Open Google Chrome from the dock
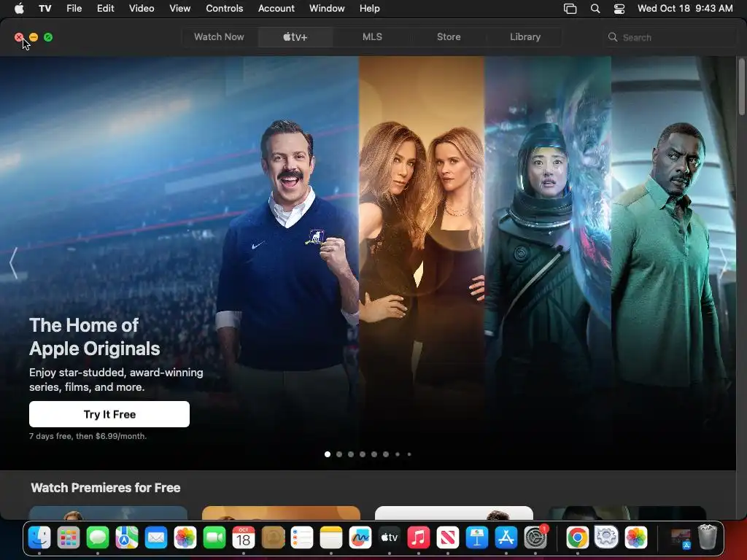The image size is (747, 560). (x=578, y=537)
